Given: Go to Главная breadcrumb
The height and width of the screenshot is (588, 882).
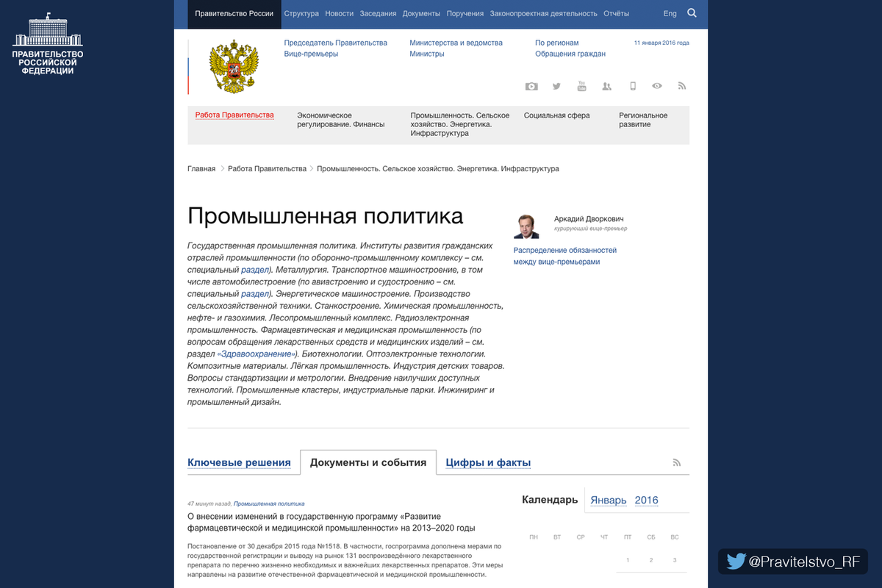Looking at the screenshot, I should tap(201, 168).
